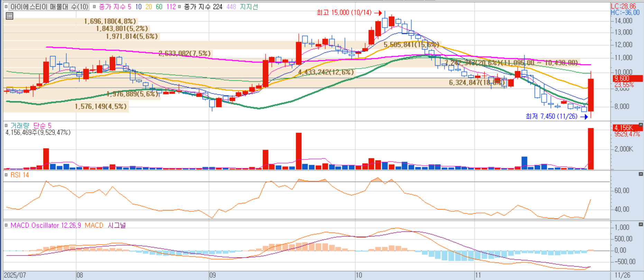The height and width of the screenshot is (280, 644).
Task: Click volume profile value 1,696,180(4.8%)
Action: click(x=110, y=21)
